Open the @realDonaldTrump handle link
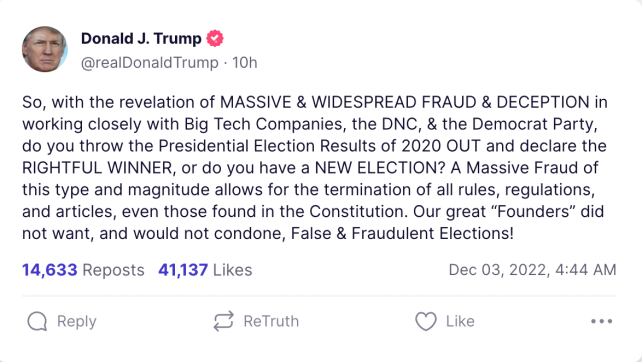Screen dimensions: 642x362 [x=150, y=63]
